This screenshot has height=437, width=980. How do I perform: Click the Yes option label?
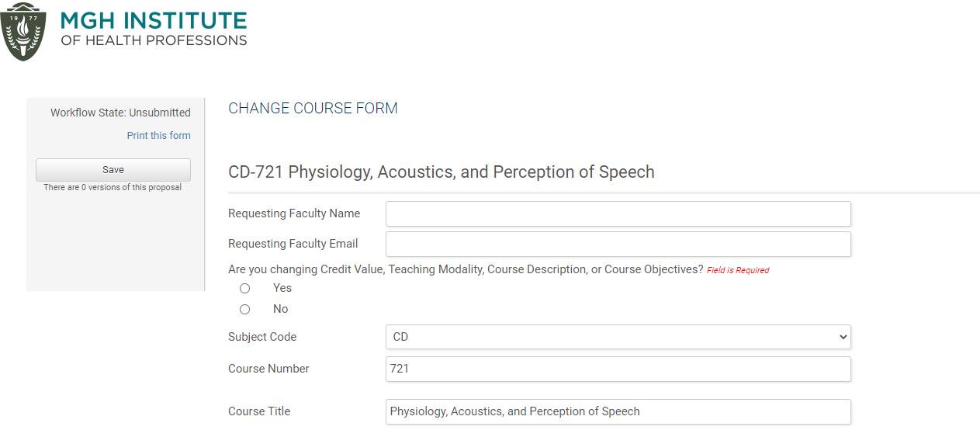[x=282, y=288]
